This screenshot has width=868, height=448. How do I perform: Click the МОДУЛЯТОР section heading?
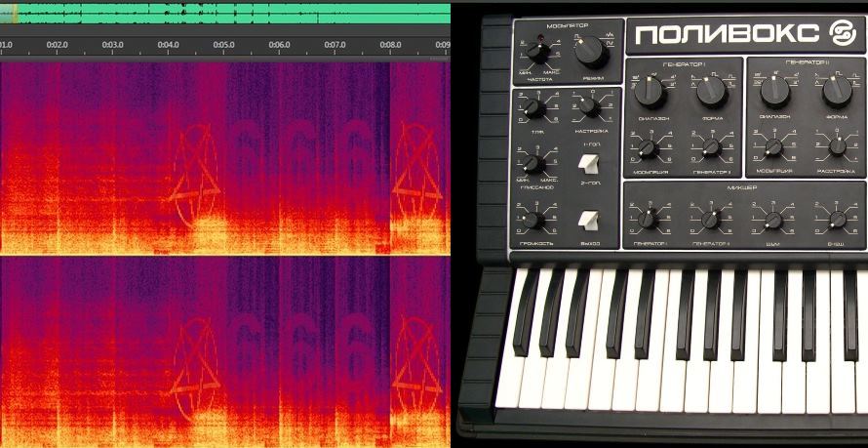point(567,26)
